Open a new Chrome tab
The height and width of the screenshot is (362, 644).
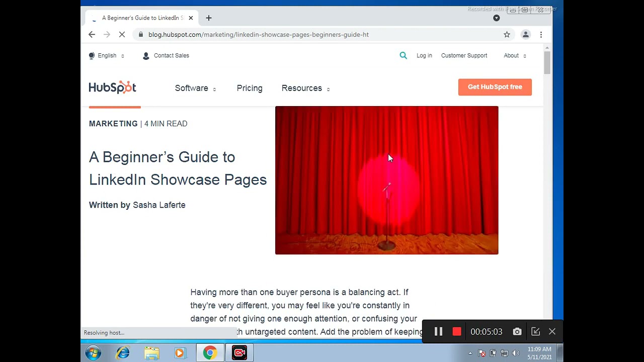coord(209,18)
